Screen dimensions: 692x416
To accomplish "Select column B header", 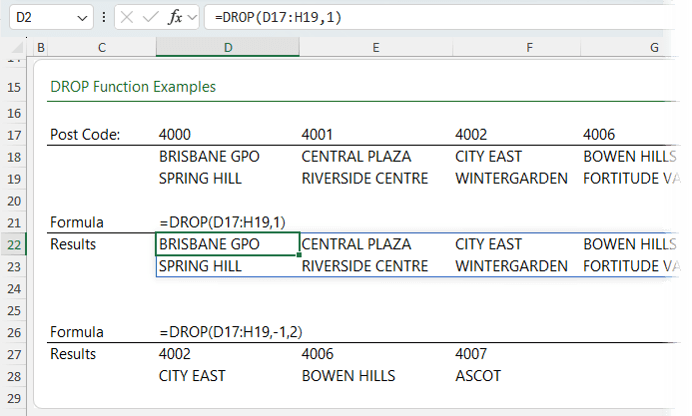I will [41, 47].
